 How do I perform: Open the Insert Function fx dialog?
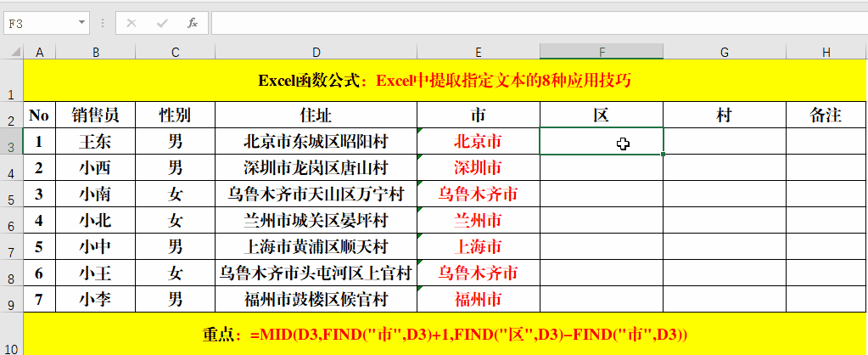coord(193,23)
